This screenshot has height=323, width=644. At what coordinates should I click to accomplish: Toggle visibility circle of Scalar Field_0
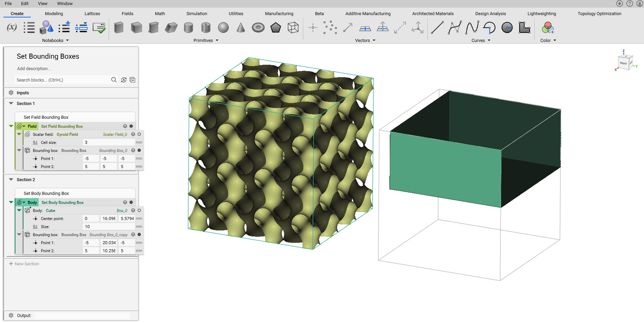tap(139, 134)
